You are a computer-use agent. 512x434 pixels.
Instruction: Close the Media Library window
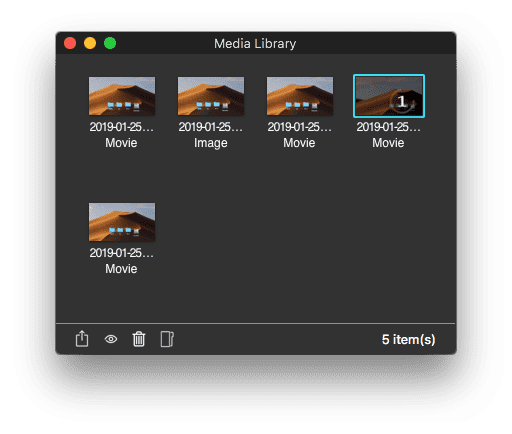[70, 43]
